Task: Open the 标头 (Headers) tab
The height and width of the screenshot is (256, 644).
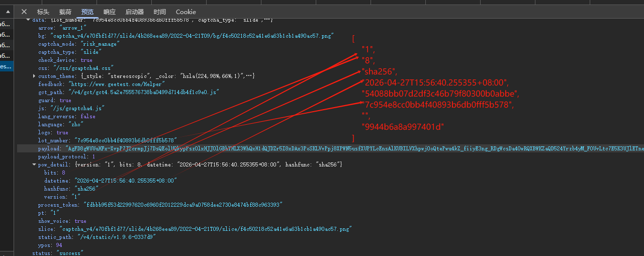Action: click(x=43, y=12)
